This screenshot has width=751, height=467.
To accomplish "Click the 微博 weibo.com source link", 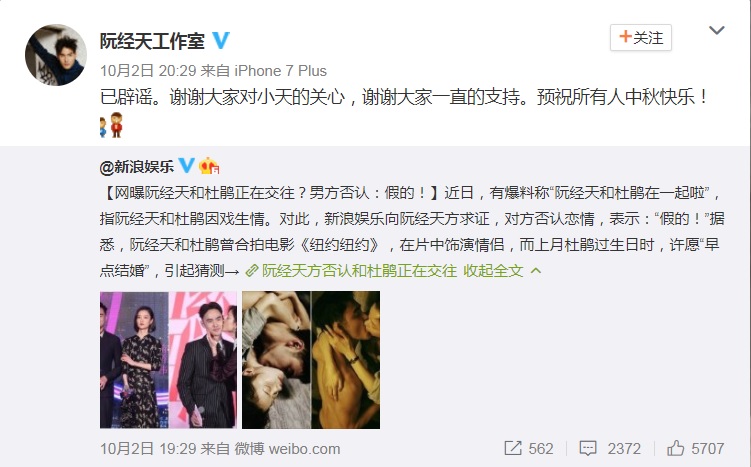I will (x=287, y=449).
